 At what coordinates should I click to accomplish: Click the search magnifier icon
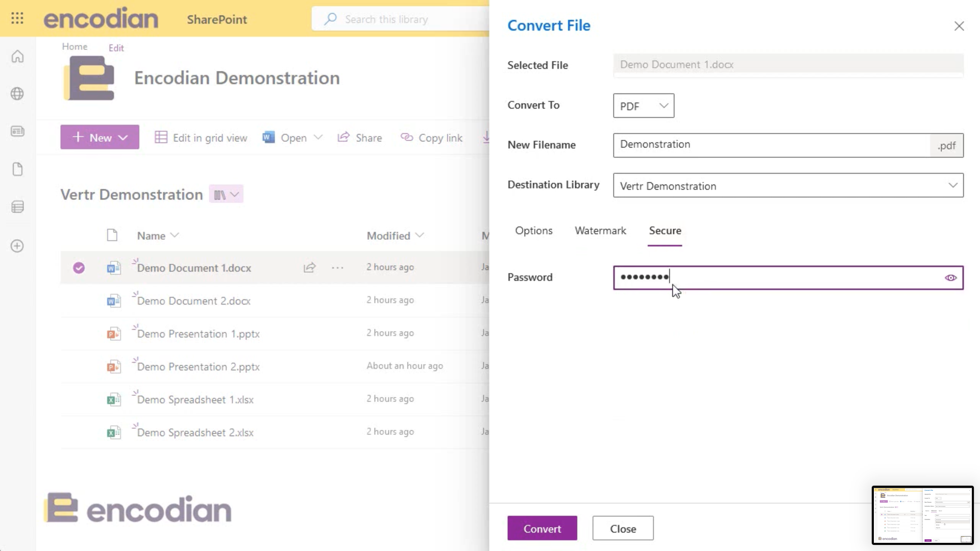330,19
